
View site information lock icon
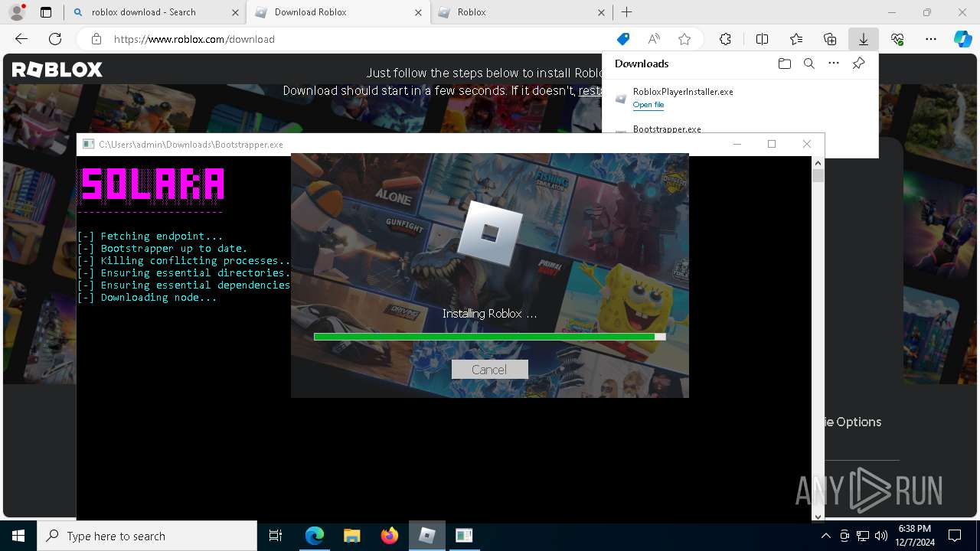96,39
